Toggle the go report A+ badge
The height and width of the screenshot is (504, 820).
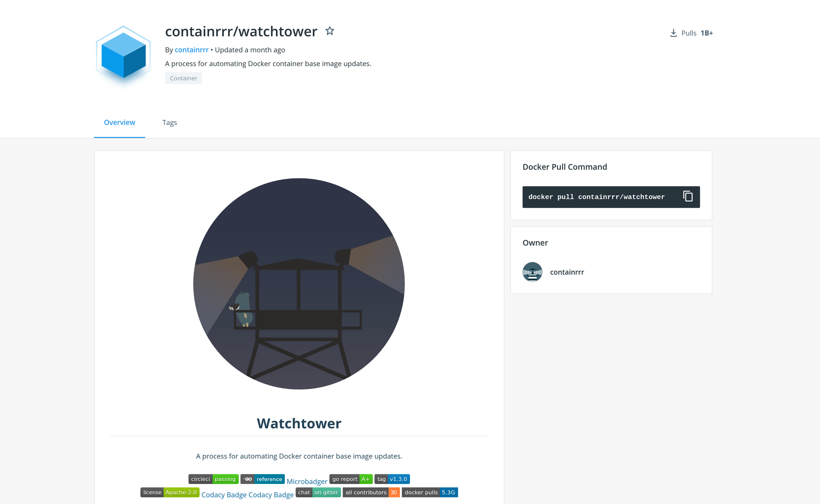point(351,479)
